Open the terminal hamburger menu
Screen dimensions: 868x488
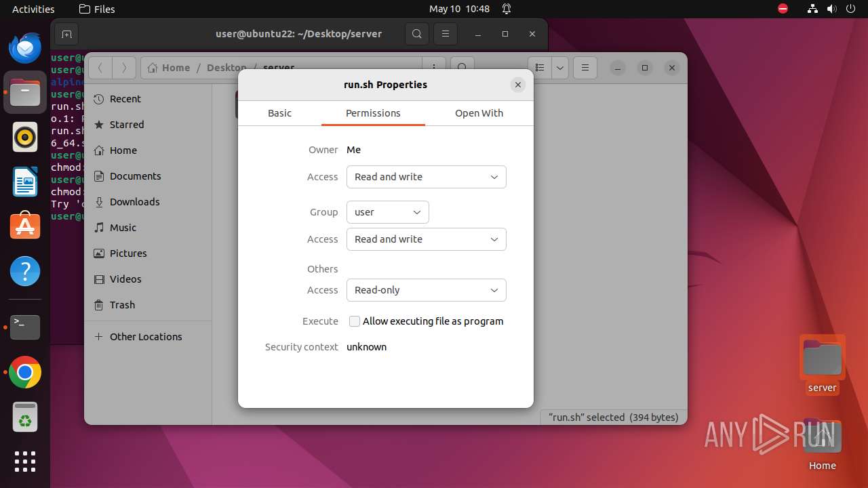point(445,34)
